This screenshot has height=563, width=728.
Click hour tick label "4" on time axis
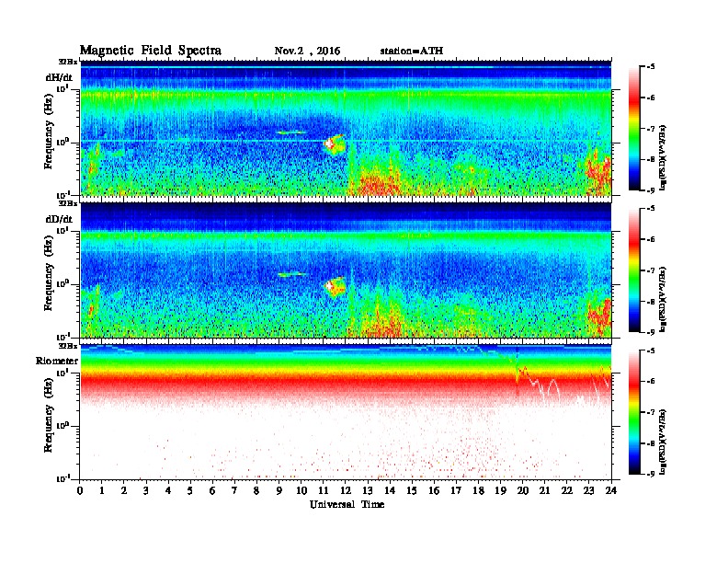[168, 490]
